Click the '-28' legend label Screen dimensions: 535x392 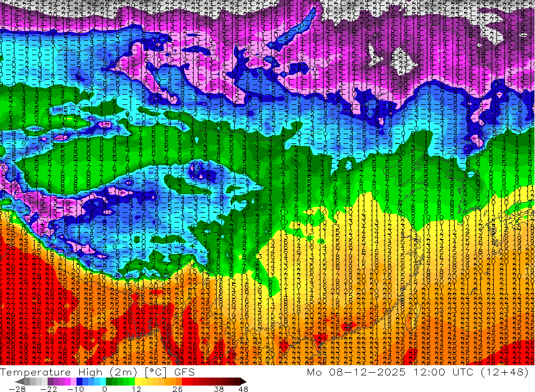(x=17, y=389)
